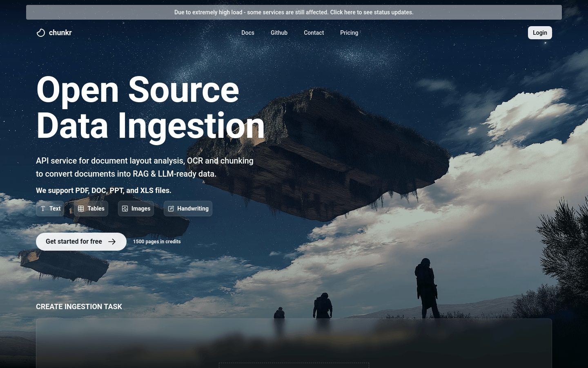Click the PDF, DOC, PPT, XLS support text
588x368 pixels.
tap(104, 191)
